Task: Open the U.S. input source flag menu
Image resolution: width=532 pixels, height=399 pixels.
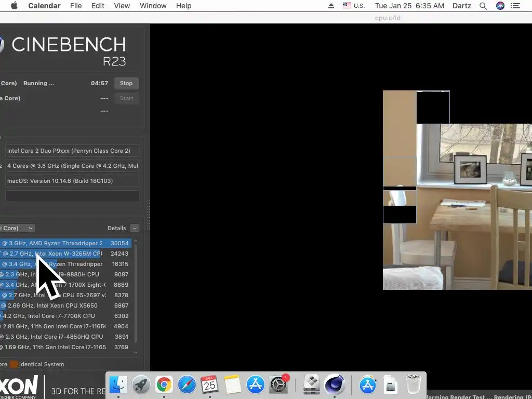Action: 353,6
